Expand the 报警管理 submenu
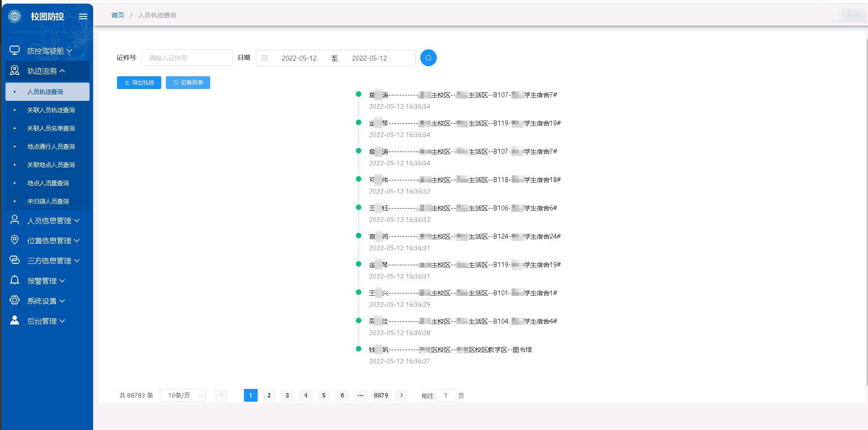The height and width of the screenshot is (430, 868). [44, 281]
